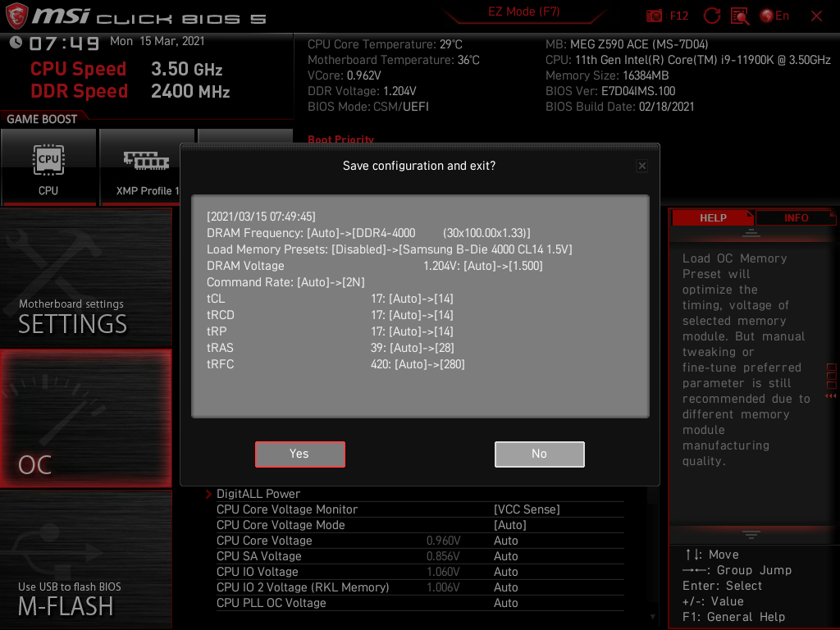This screenshot has width=840, height=630.
Task: Exit BIOS with the top-right X icon
Action: tap(816, 16)
